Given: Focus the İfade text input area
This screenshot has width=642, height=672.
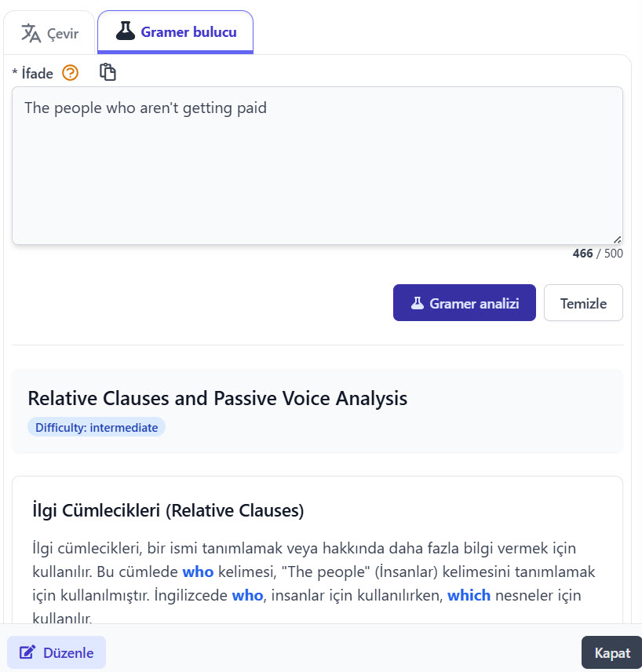Looking at the screenshot, I should pos(317,165).
